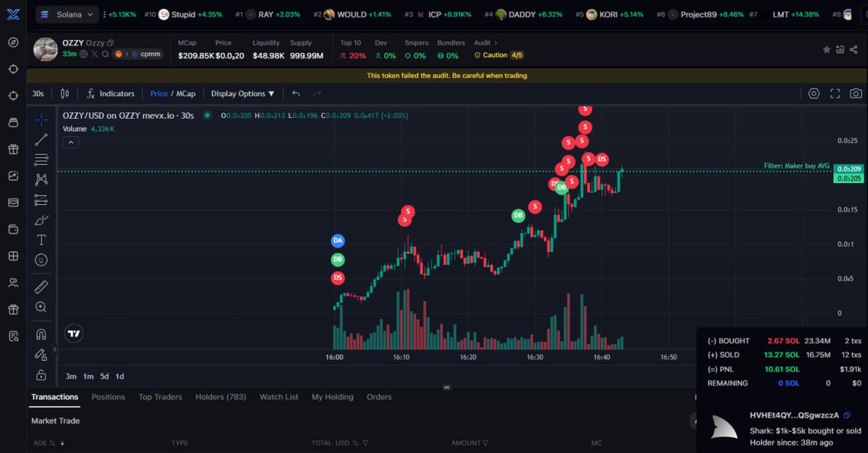Copy the HVHEt4QY wallet address icon
Image resolution: width=868 pixels, height=453 pixels.
pos(847,415)
